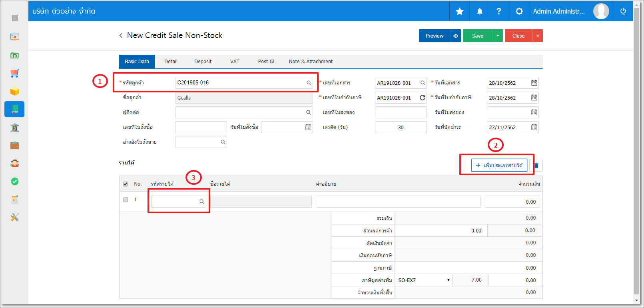644x308 pixels.
Task: Open the brown wallet sidebar module
Action: click(x=15, y=145)
